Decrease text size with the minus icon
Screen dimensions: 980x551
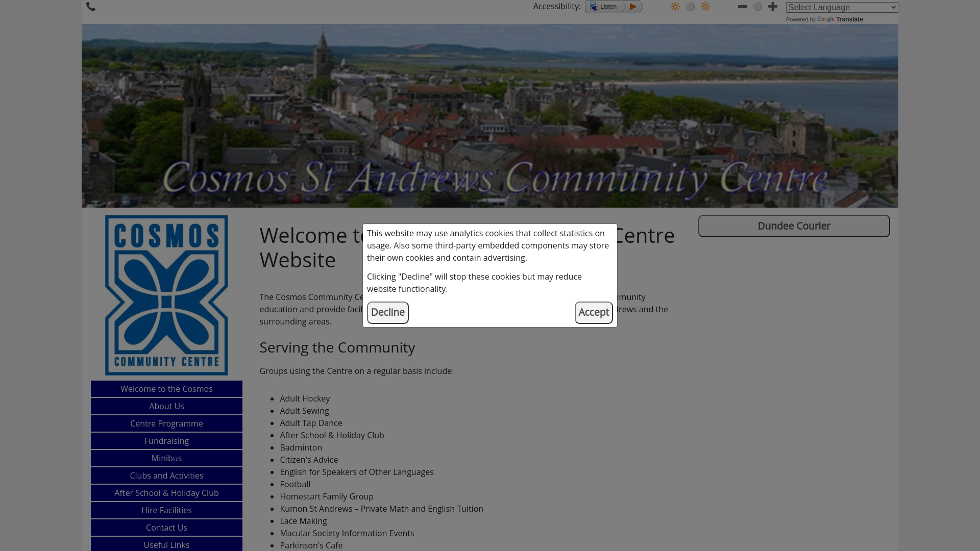point(743,7)
